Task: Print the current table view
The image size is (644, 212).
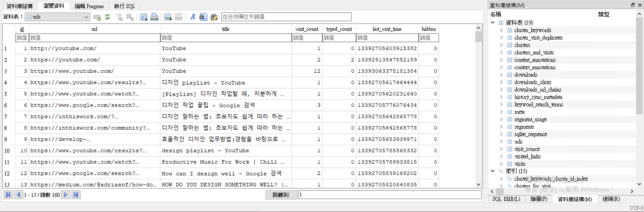Action: coord(154,17)
